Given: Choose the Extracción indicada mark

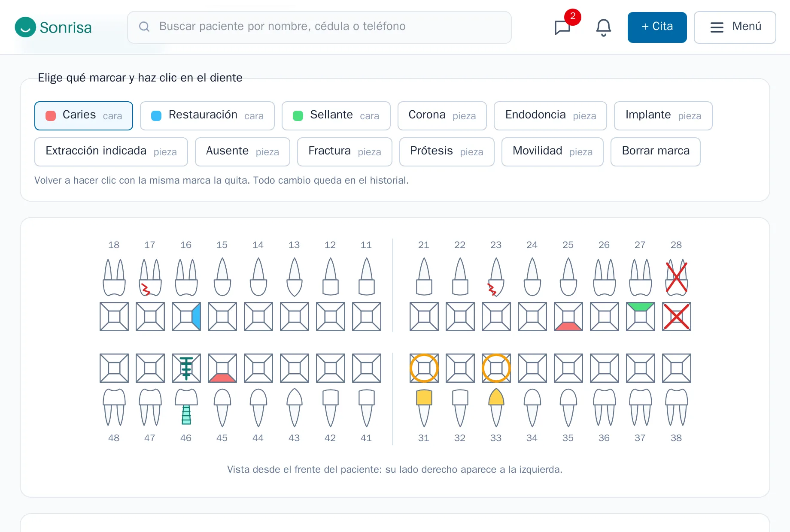Looking at the screenshot, I should (x=111, y=152).
